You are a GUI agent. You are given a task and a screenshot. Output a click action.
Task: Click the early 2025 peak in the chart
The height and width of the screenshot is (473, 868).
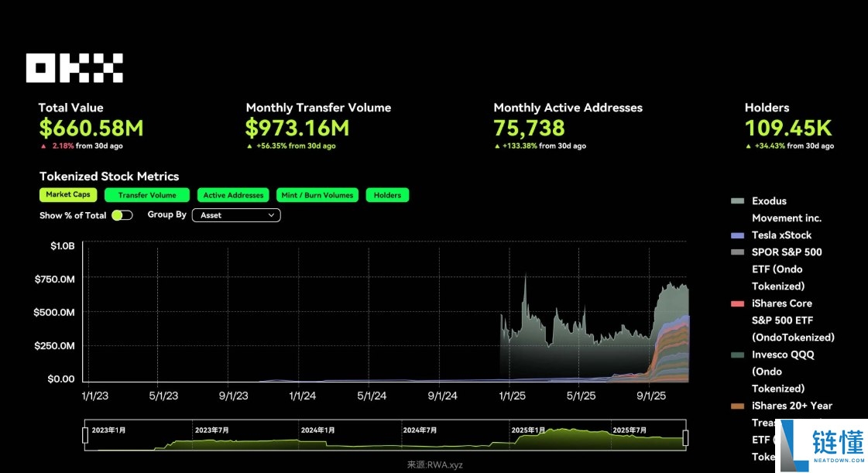pyautogui.click(x=526, y=276)
